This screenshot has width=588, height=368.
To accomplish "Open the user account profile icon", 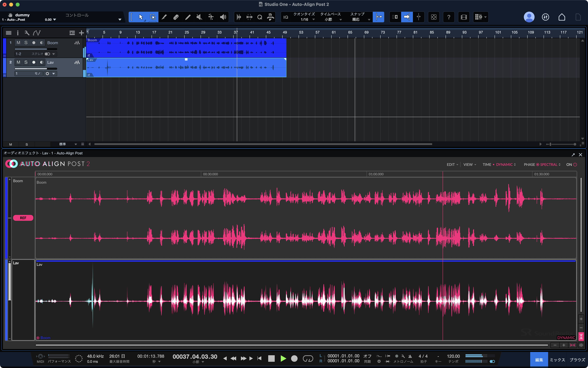I will (529, 17).
